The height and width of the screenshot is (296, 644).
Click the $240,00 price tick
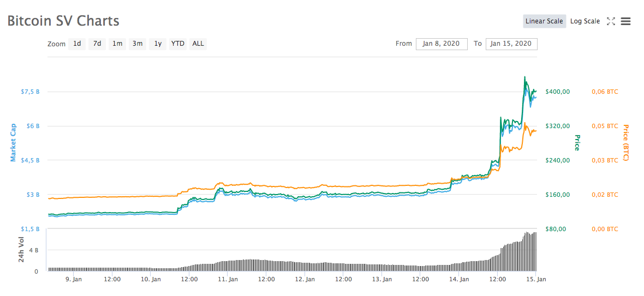557,160
